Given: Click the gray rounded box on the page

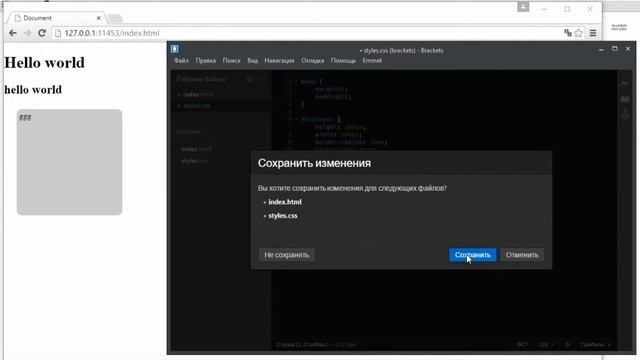Looking at the screenshot, I should (69, 162).
